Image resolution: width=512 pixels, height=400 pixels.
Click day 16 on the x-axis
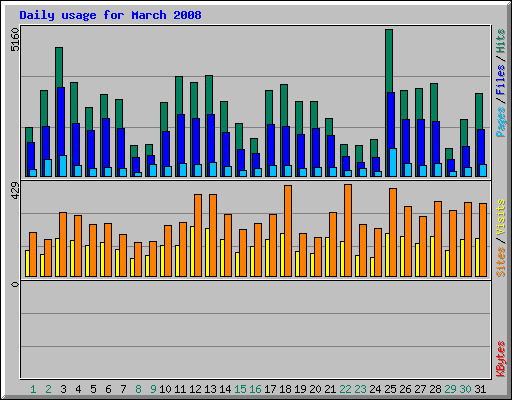click(x=255, y=389)
